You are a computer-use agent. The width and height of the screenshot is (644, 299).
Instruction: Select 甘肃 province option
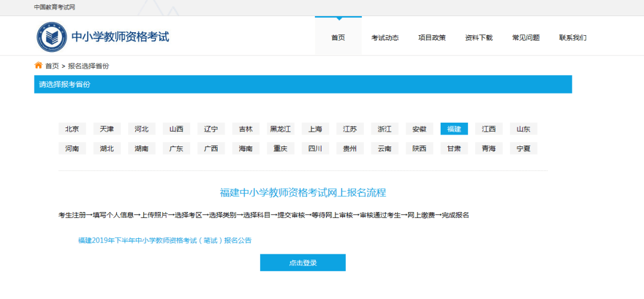454,148
